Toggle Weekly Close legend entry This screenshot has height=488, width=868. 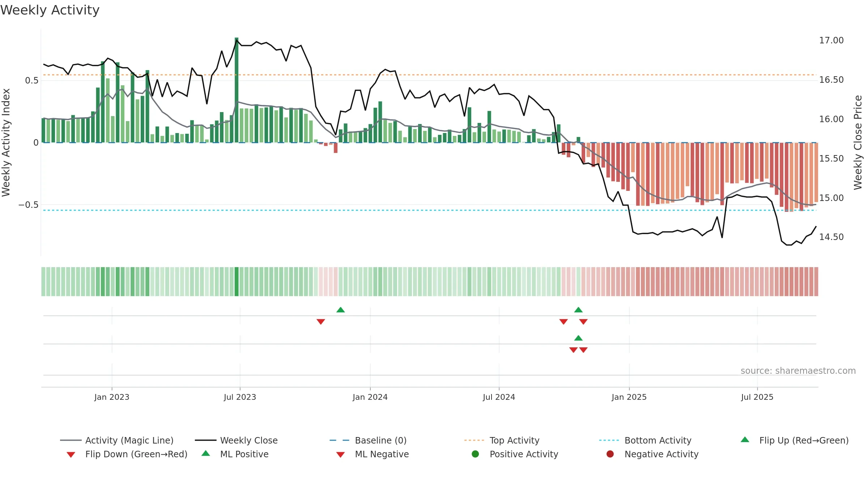pos(236,440)
